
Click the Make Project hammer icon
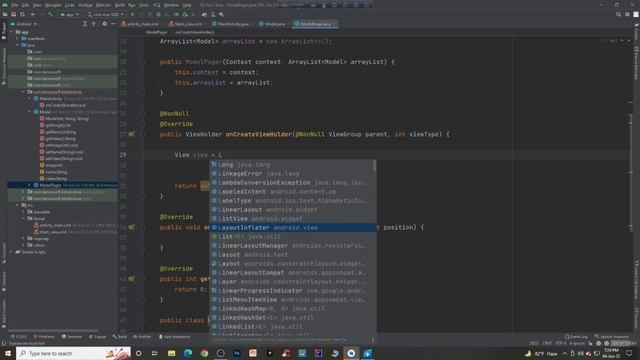click(50, 14)
